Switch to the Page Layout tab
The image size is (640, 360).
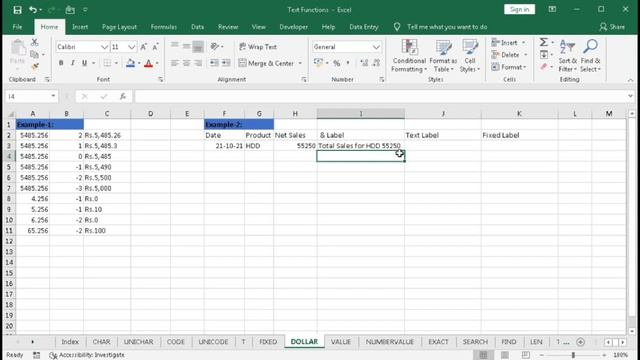(119, 27)
